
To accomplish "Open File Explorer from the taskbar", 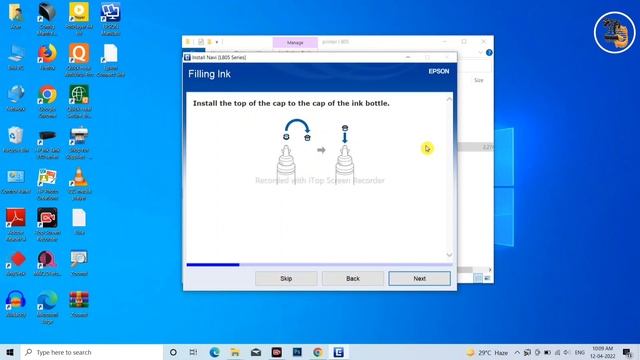I will (x=235, y=352).
